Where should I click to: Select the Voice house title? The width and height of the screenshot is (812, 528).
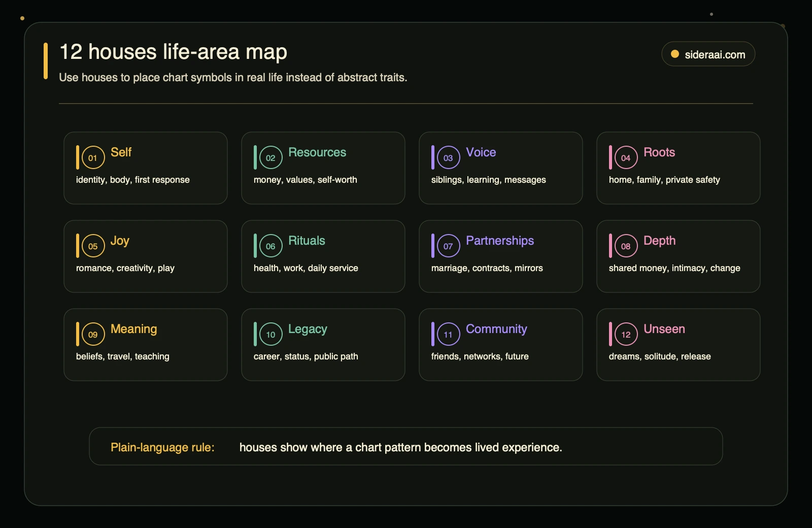481,152
